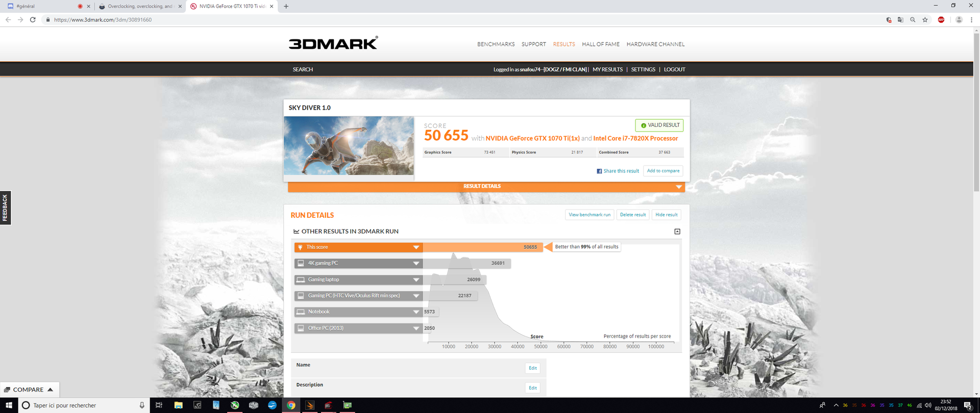Reload the page with the refresh icon
Screen dimensions: 980x413
coord(33,20)
